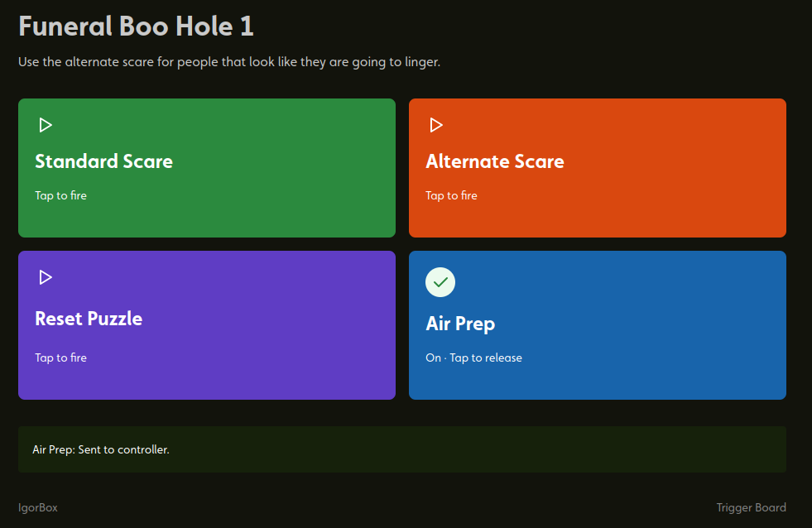
Task: Click 'Tap to fire' under Alternate Scare
Action: click(451, 195)
